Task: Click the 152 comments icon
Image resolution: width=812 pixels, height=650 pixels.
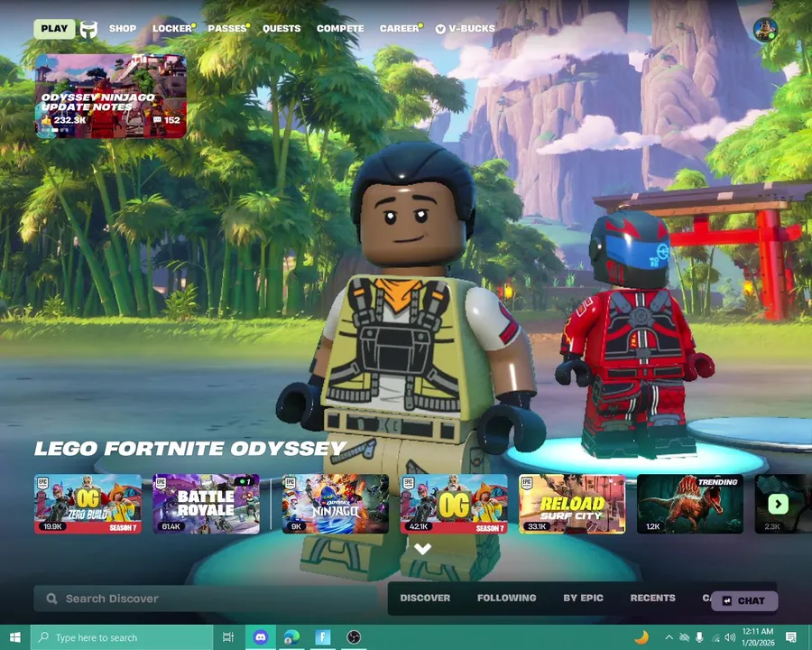Action: pos(157,120)
